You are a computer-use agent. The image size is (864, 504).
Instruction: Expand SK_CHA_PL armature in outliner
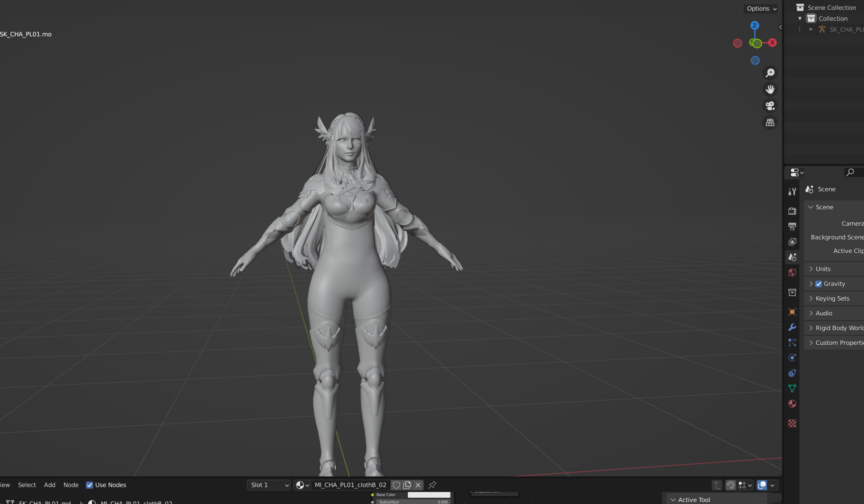coord(811,30)
